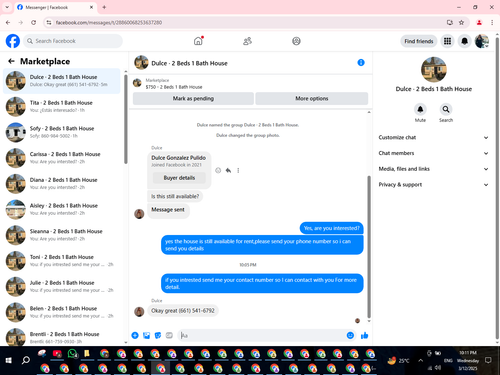Screen dimensions: 500x375
Task: Click Mark as pending button
Action: tap(193, 98)
